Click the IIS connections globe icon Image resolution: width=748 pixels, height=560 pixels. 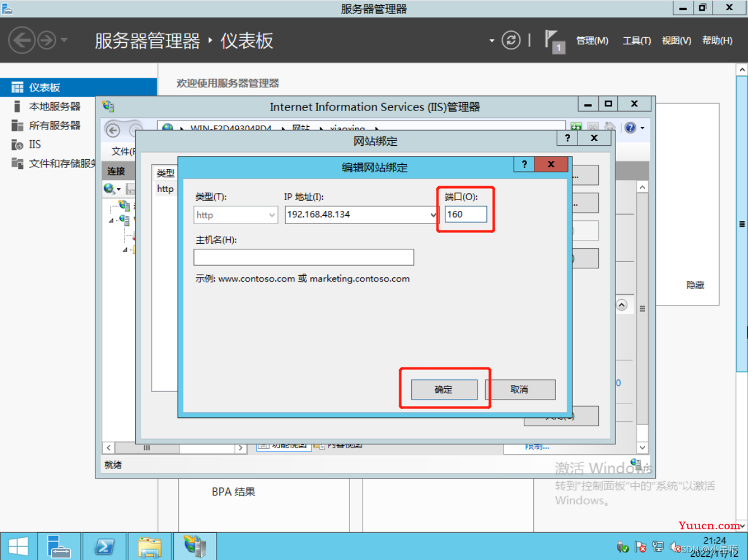click(x=109, y=189)
